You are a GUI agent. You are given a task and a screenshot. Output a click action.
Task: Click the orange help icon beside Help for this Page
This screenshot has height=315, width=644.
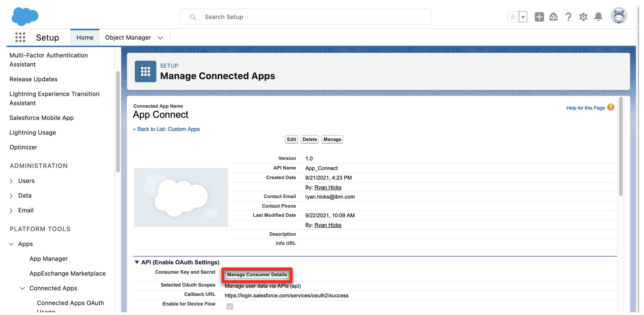tap(611, 107)
